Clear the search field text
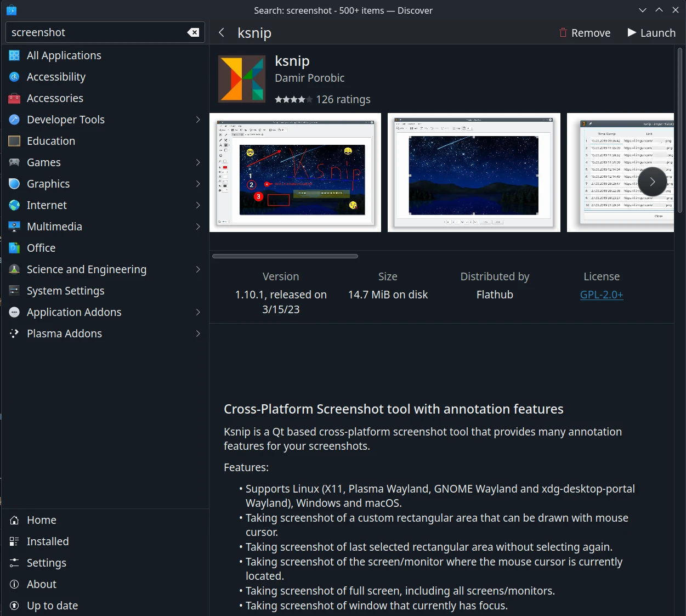This screenshot has height=616, width=686. click(x=193, y=32)
